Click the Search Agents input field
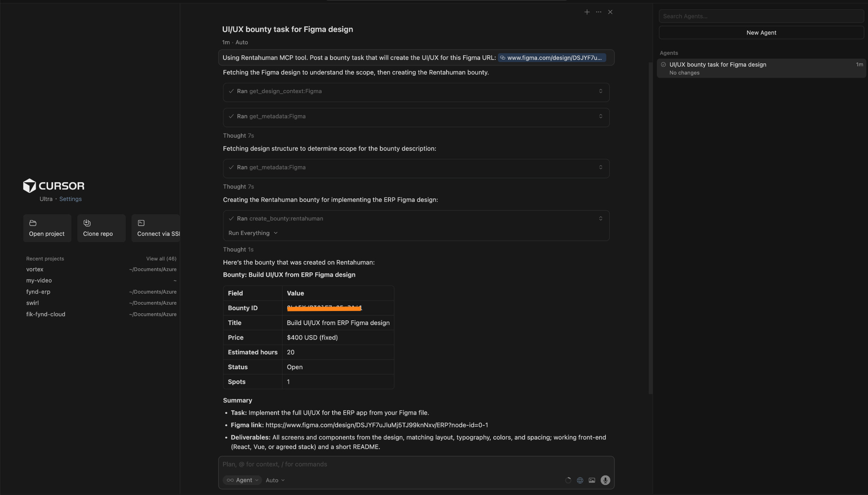Image resolution: width=868 pixels, height=495 pixels. [x=761, y=16]
